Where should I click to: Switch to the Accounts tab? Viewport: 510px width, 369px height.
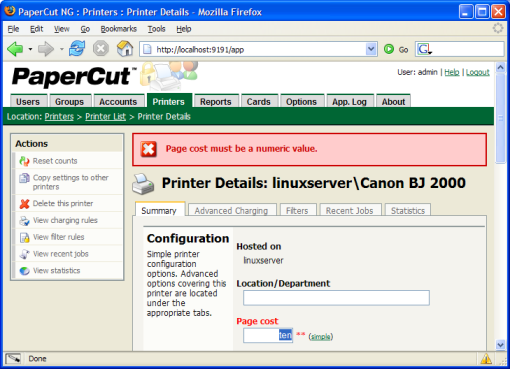point(118,101)
